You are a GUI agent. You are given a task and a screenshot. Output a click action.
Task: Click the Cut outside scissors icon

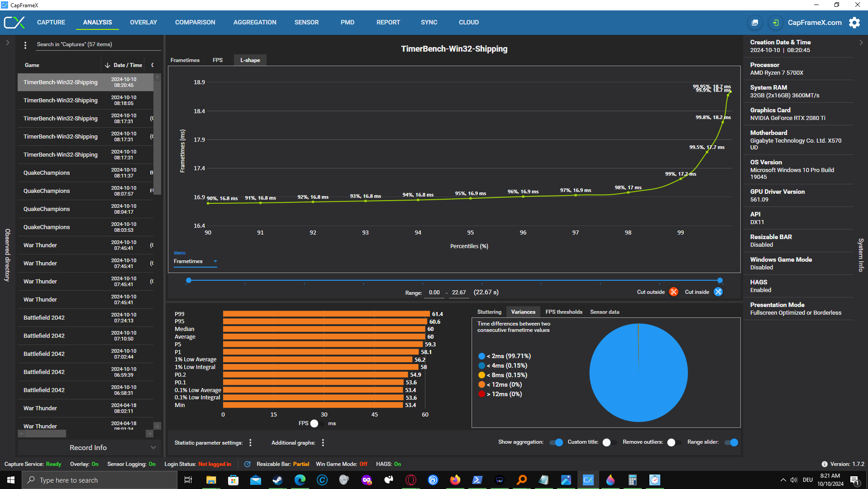click(673, 292)
